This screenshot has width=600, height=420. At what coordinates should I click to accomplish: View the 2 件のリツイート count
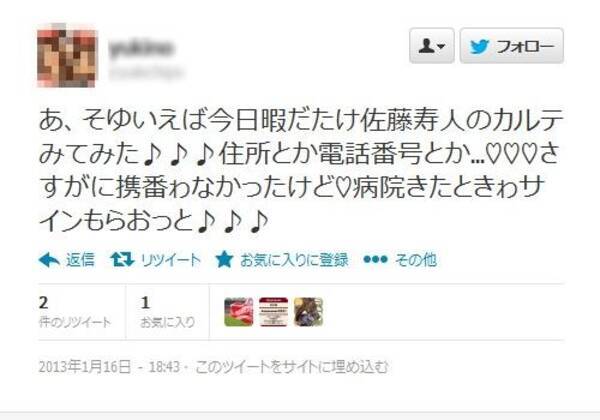75,312
